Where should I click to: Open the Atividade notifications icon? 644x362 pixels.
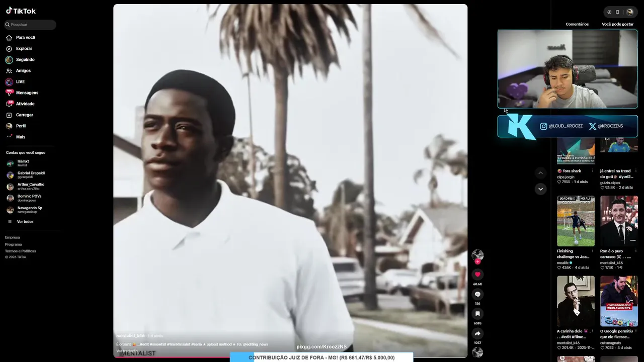pyautogui.click(x=9, y=104)
